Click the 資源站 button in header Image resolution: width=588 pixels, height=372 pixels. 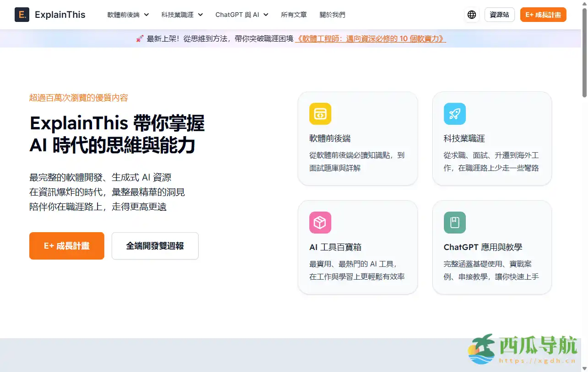pyautogui.click(x=499, y=15)
